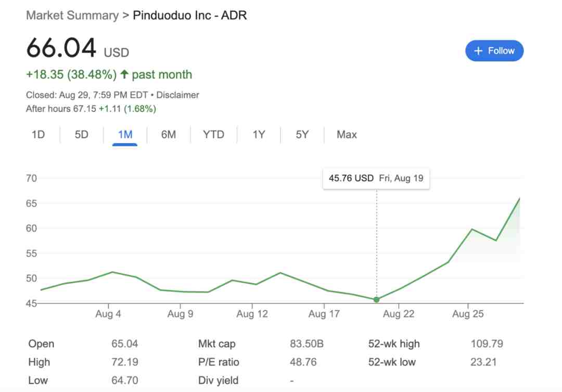This screenshot has height=392, width=562.
Task: Click the Aug 17 axis label
Action: [x=324, y=314]
